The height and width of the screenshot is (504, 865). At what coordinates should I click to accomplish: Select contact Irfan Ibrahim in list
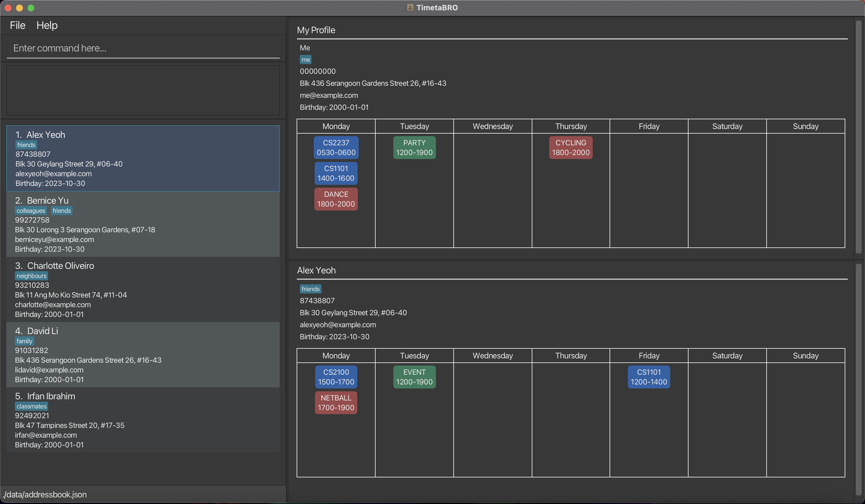pyautogui.click(x=143, y=420)
